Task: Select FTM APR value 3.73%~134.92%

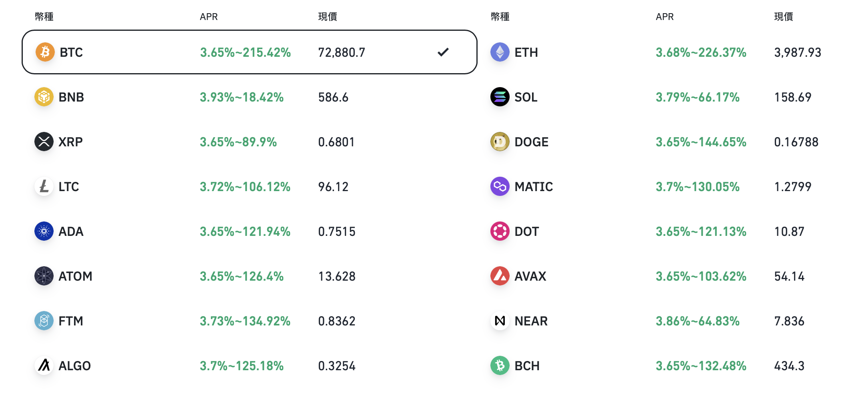Action: pyautogui.click(x=245, y=321)
